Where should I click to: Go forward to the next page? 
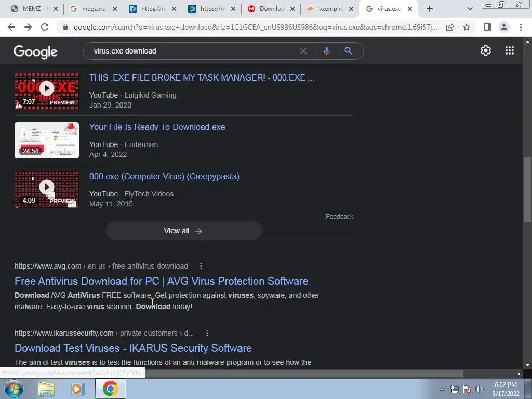(x=28, y=27)
